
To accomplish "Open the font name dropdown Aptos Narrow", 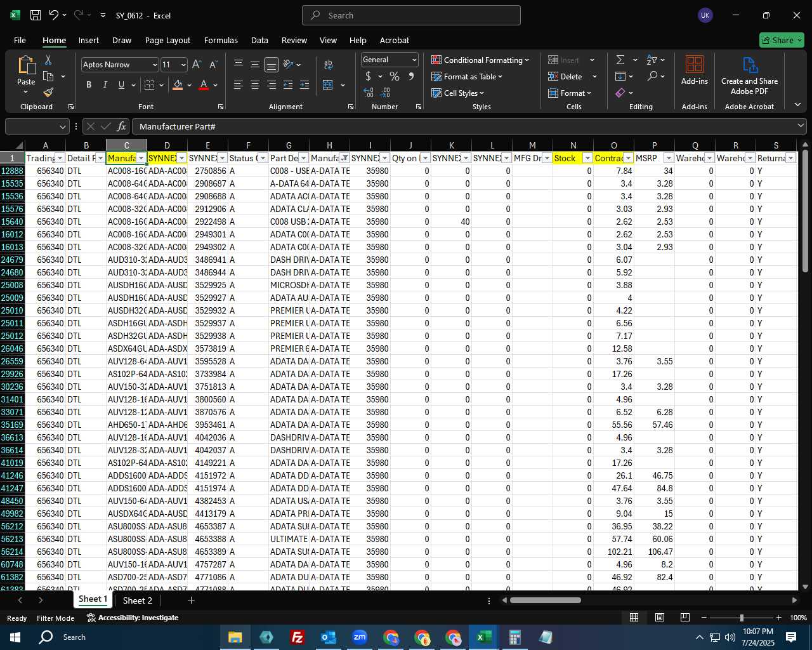I will 154,65.
